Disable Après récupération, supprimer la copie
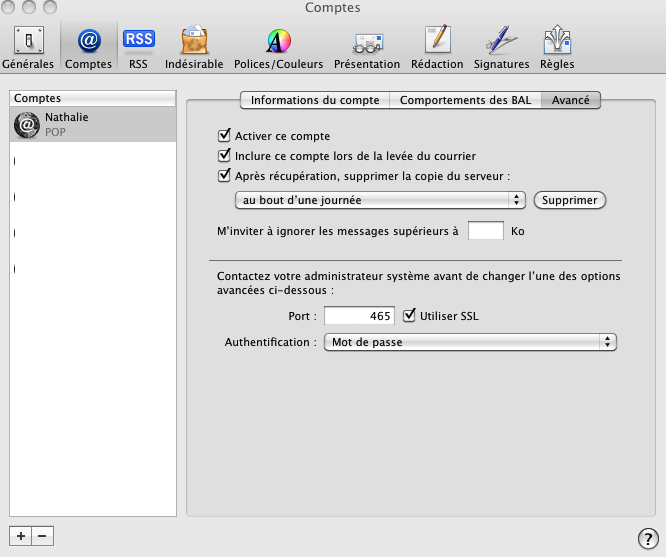The width and height of the screenshot is (666, 557). pos(224,176)
